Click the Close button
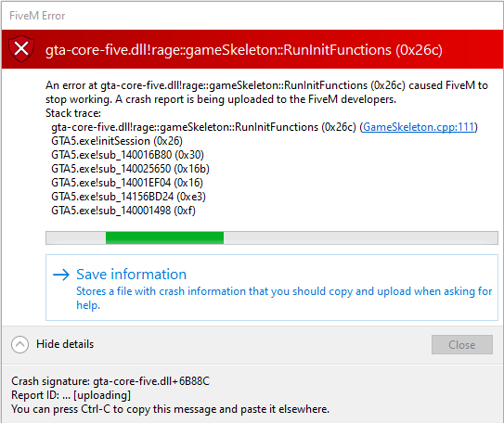 462,345
